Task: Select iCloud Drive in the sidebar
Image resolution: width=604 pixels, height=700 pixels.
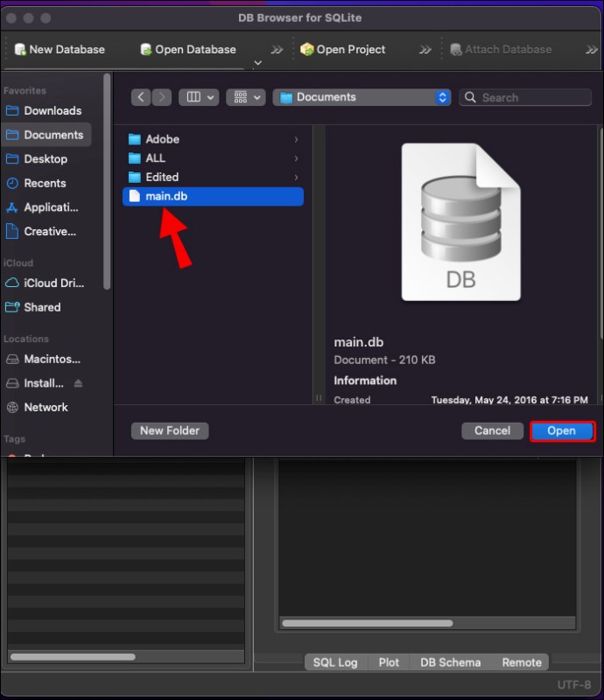Action: tap(45, 283)
